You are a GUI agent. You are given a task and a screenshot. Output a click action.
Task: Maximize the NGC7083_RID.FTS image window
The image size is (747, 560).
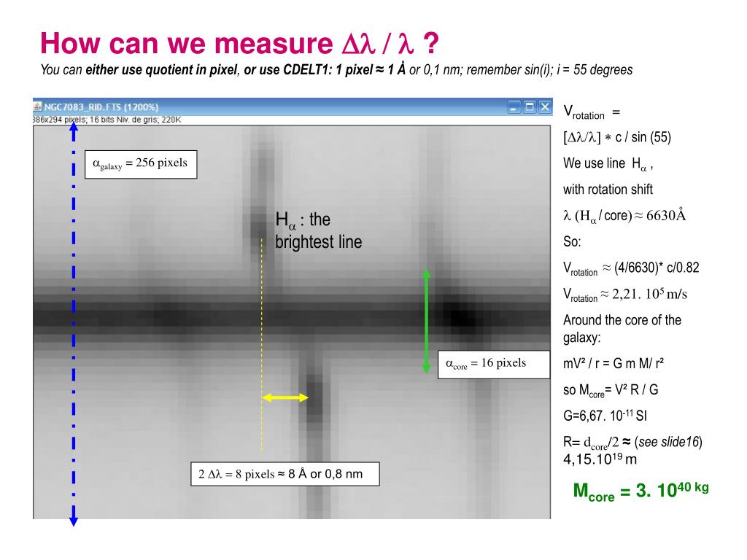click(x=530, y=106)
